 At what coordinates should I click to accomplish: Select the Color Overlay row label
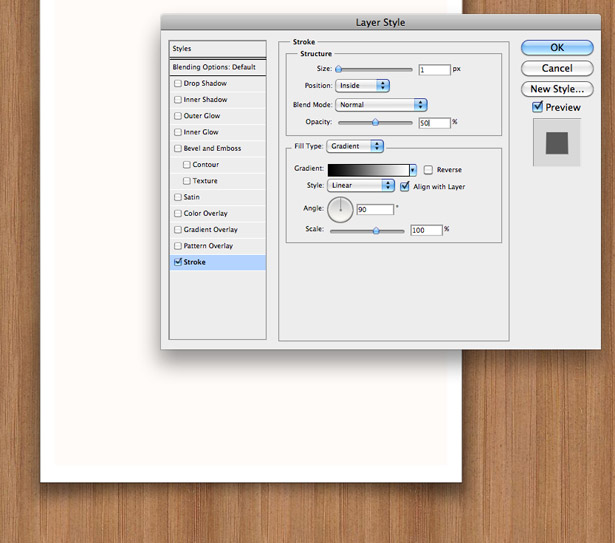206,213
